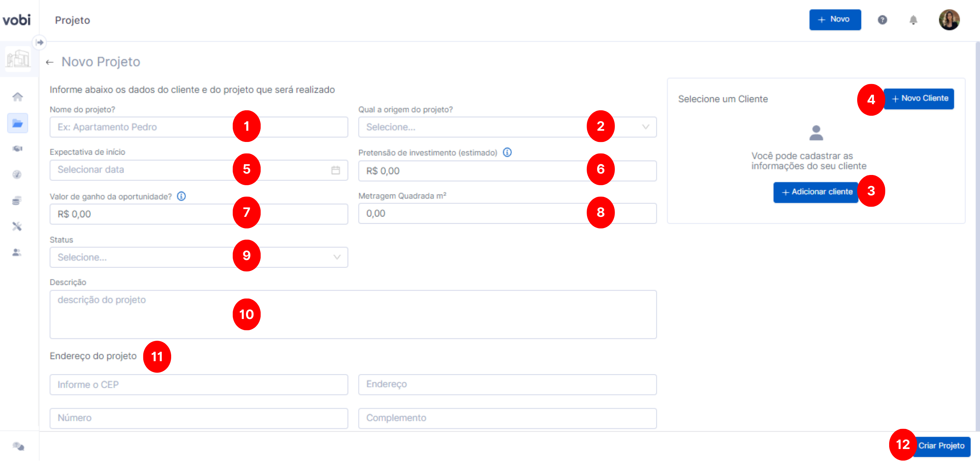Expand the sidebar with arrow toggle
This screenshot has height=465, width=980.
click(39, 42)
